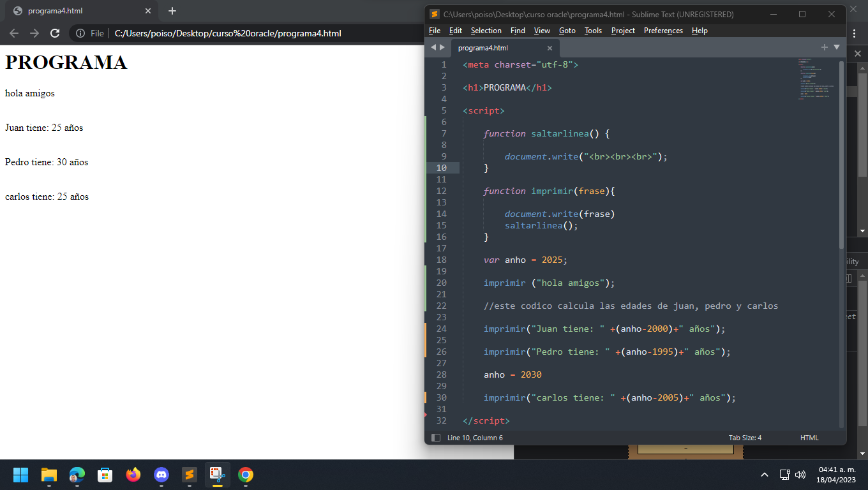Go to next tab with right arrow
Screen dimensions: 868x490
[x=442, y=47]
